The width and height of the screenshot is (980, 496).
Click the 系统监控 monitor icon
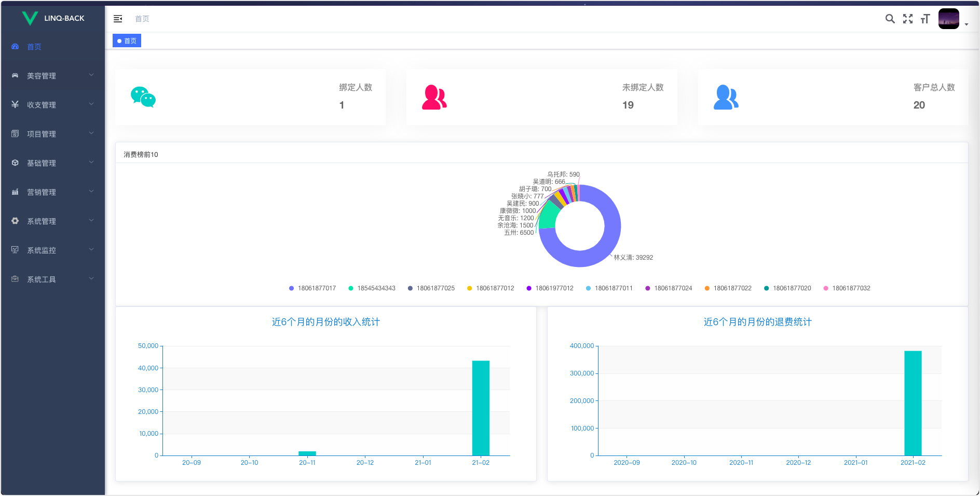pos(15,250)
